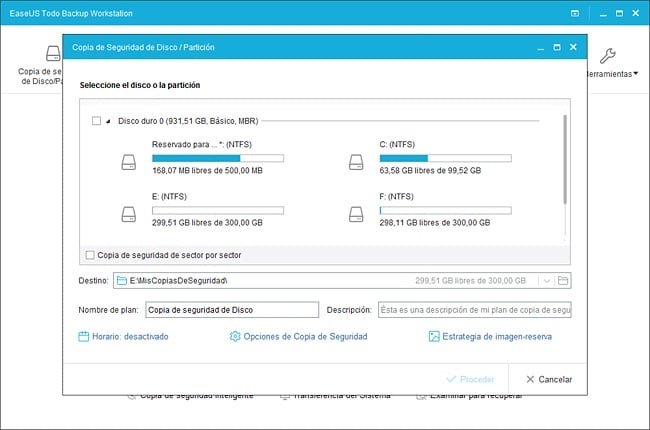
Task: Maximize the Copia de Seguridad dialog
Action: (557, 47)
